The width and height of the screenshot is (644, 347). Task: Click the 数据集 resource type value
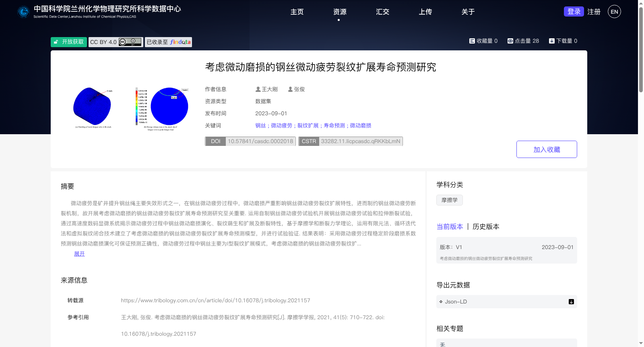(x=263, y=102)
